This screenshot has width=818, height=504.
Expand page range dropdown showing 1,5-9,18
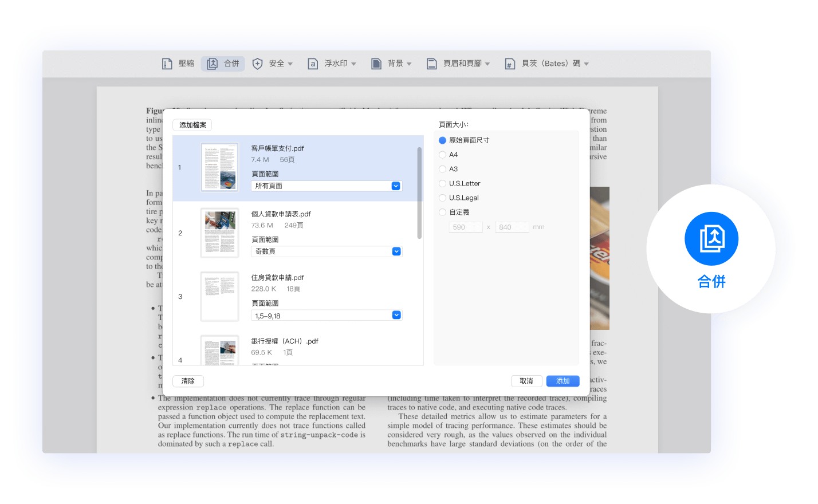(396, 315)
